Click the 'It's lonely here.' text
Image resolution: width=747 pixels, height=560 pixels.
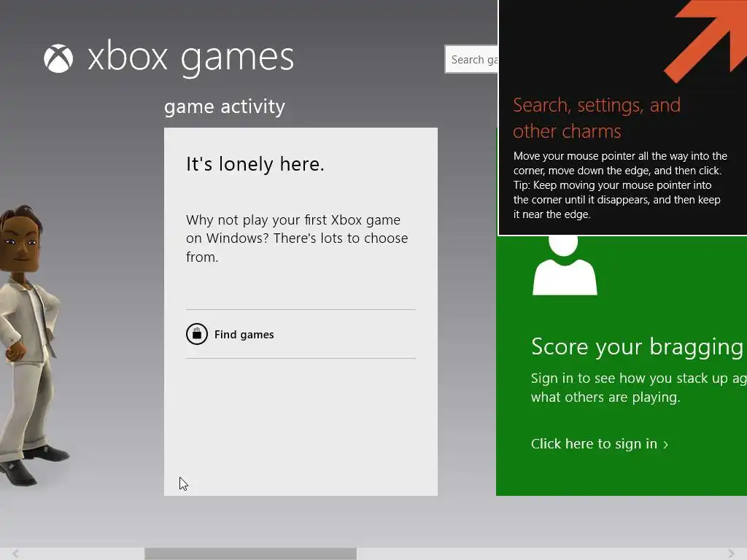coord(255,164)
